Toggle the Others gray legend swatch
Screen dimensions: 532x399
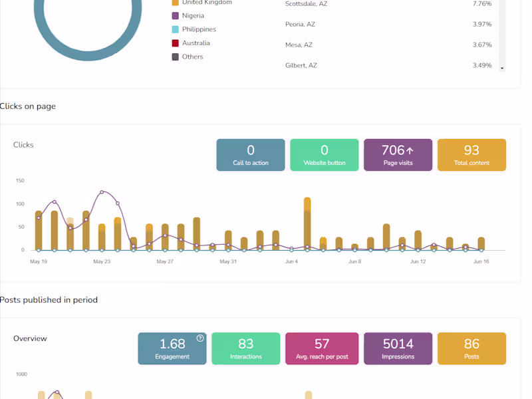pos(176,57)
